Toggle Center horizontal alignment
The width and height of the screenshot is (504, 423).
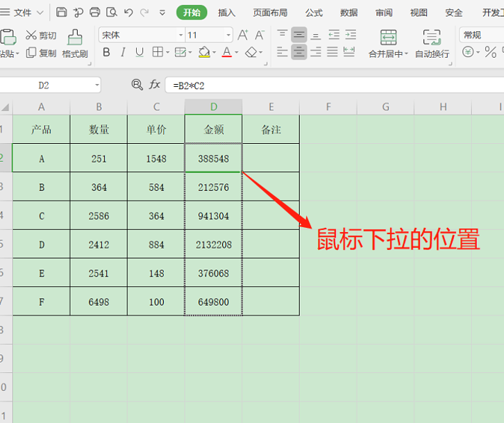pyautogui.click(x=299, y=52)
